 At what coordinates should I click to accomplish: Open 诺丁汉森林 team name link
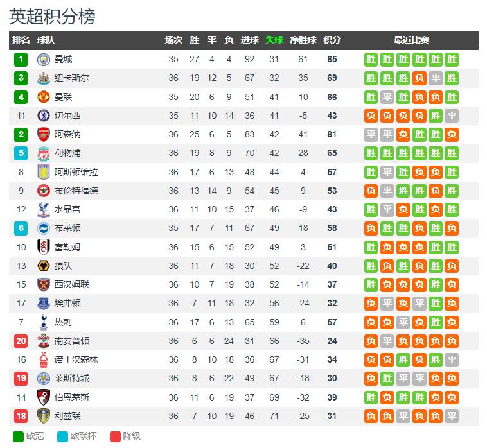(76, 359)
